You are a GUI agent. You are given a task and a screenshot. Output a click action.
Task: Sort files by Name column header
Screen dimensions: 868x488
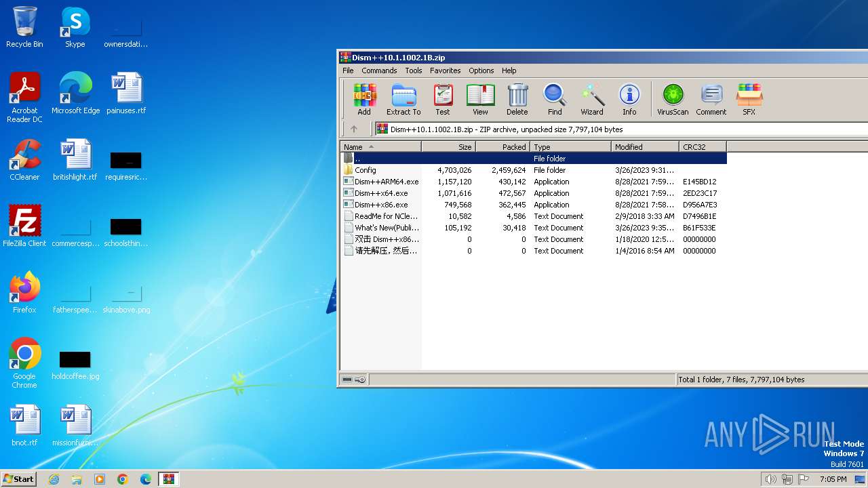pyautogui.click(x=380, y=146)
